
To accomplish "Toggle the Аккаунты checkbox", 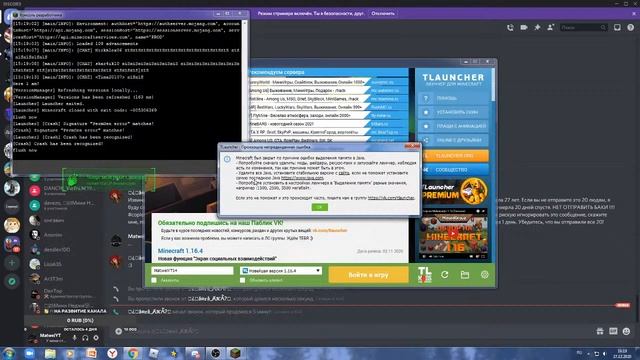I will pos(154,280).
